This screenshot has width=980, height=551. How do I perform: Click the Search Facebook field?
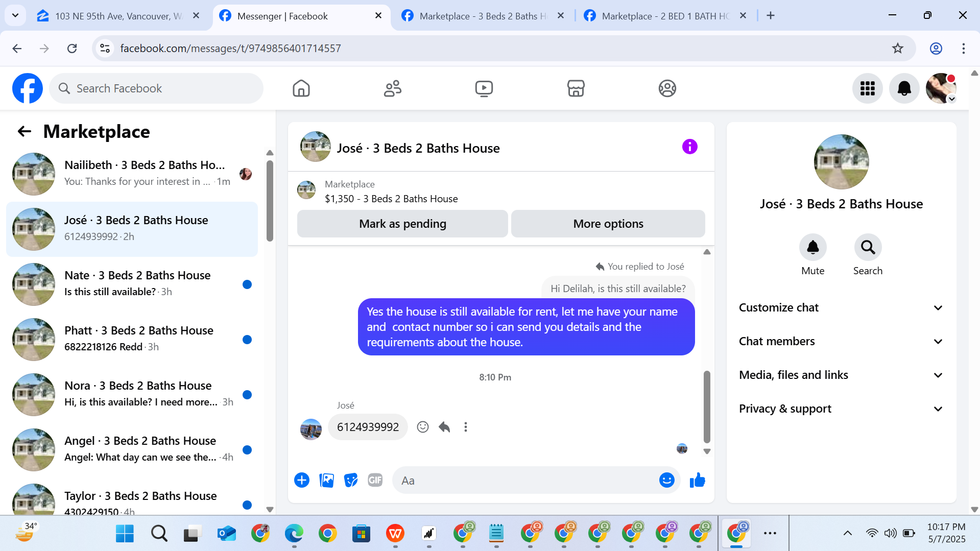pos(156,88)
